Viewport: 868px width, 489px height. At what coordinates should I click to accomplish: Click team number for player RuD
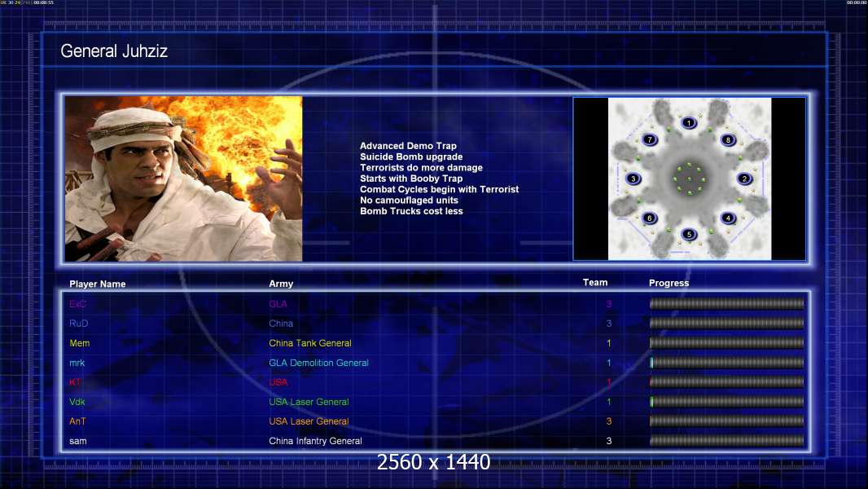pos(609,323)
